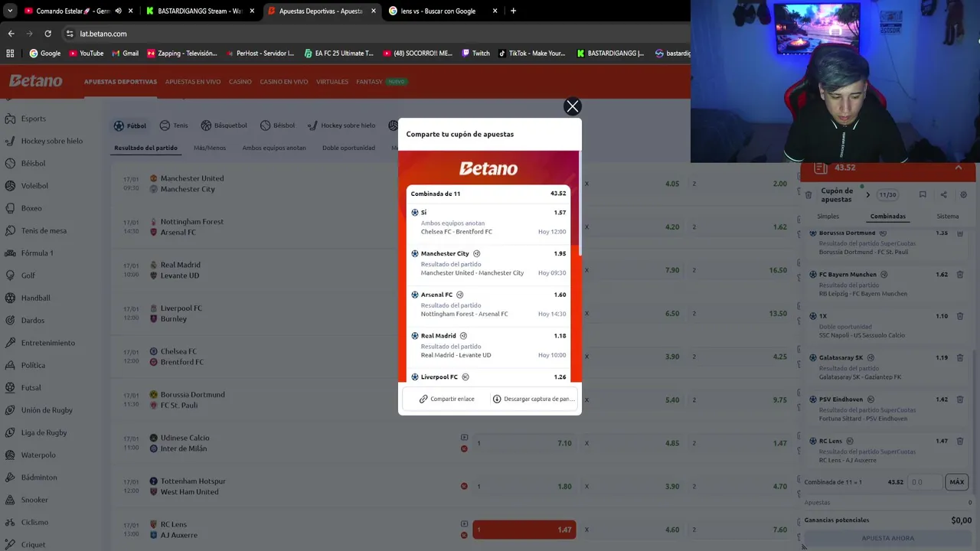Open Apuestas Deportivas menu item
The width and height of the screenshot is (980, 551).
tap(120, 82)
